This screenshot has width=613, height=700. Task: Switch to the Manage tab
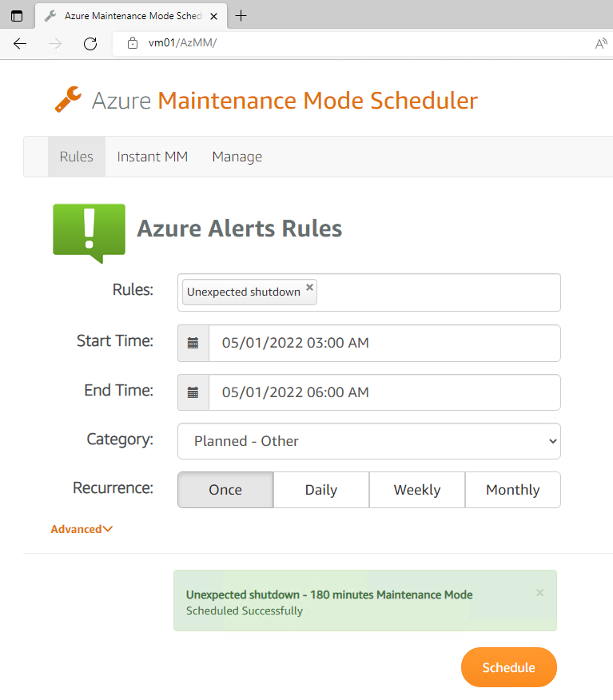(x=237, y=157)
